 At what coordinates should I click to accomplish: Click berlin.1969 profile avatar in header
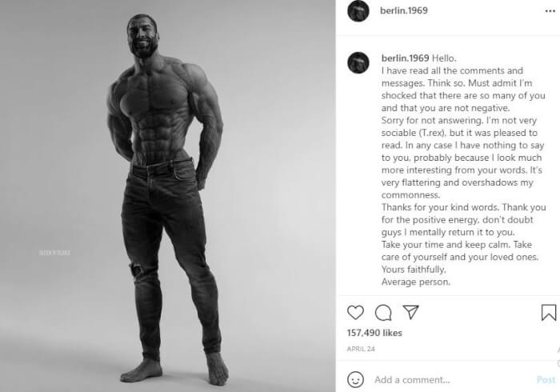click(x=358, y=11)
